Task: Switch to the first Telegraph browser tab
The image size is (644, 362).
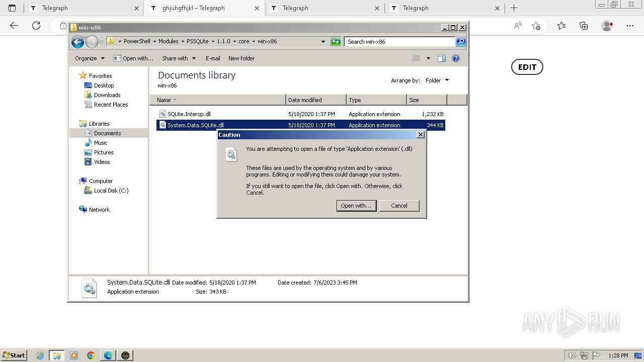Action: click(x=84, y=8)
